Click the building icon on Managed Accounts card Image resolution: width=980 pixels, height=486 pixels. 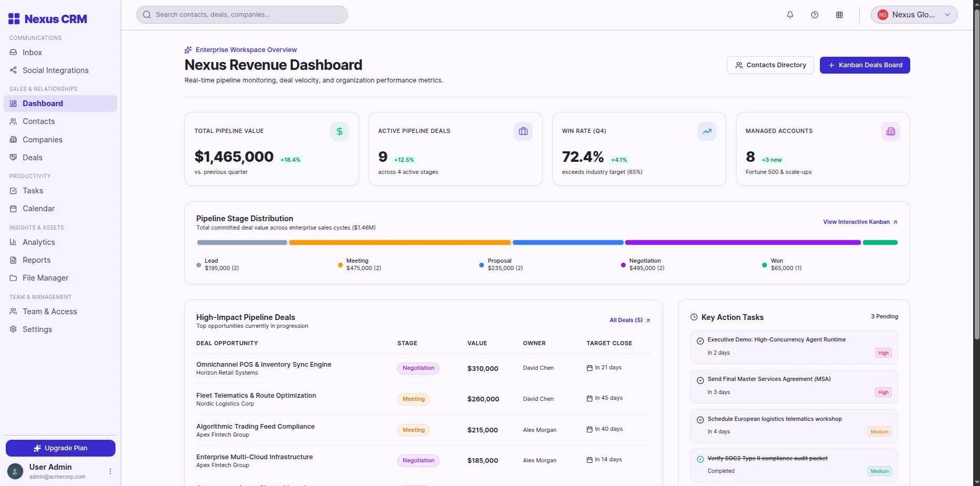coord(891,131)
